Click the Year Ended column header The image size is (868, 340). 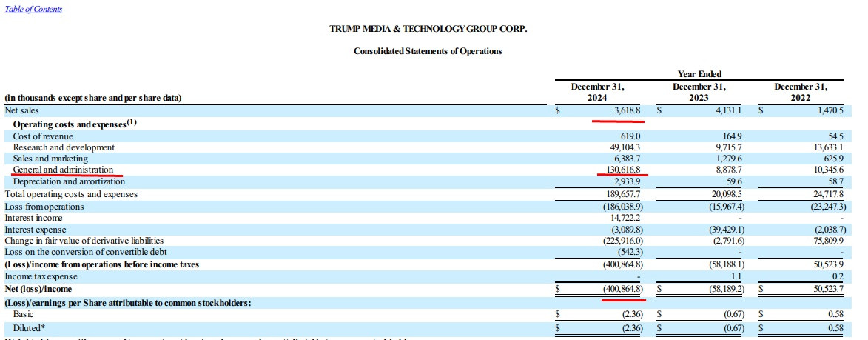[x=699, y=74]
